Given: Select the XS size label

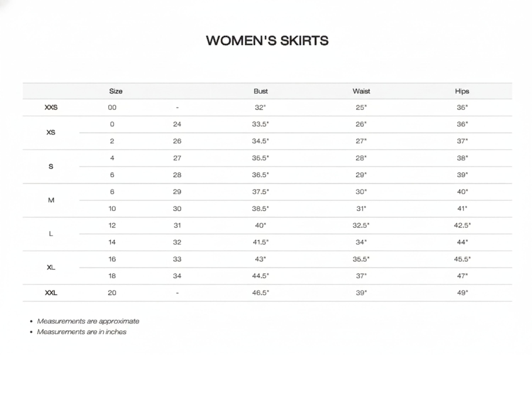Looking at the screenshot, I should tap(51, 132).
